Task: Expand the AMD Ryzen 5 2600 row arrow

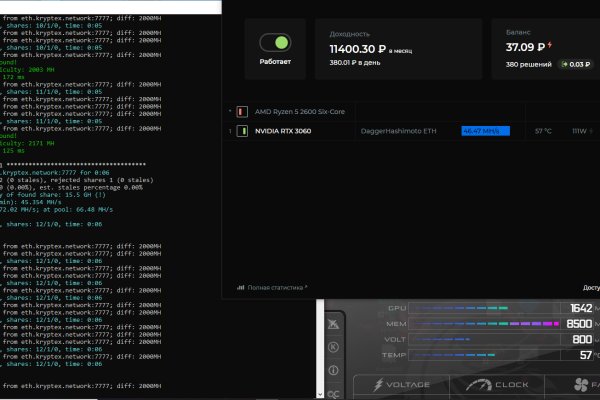Action: pyautogui.click(x=229, y=111)
